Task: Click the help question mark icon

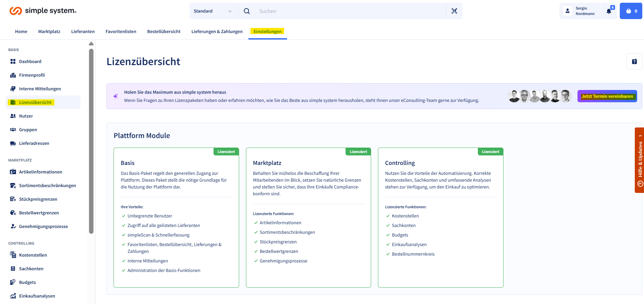Action: coord(634,62)
